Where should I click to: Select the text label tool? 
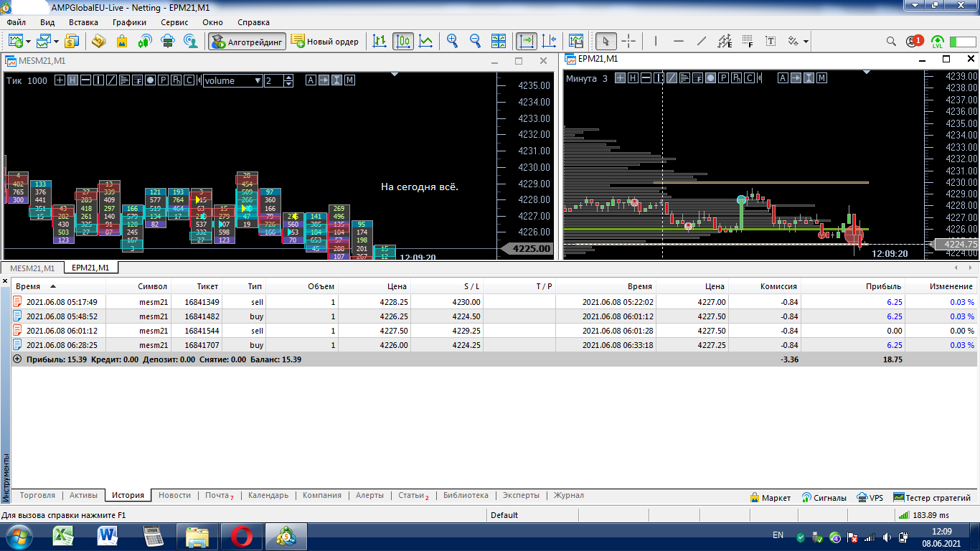coord(771,41)
